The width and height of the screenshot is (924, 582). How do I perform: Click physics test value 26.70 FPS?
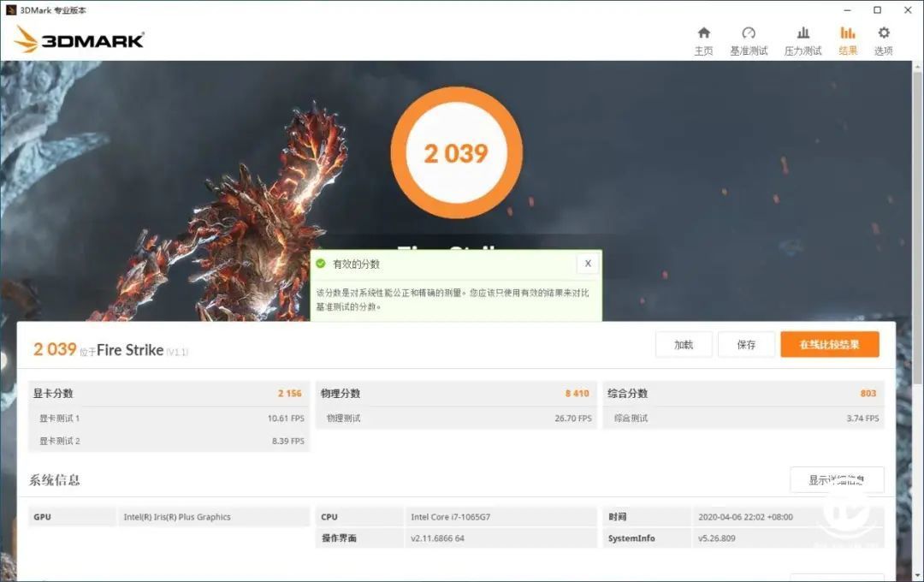(572, 418)
